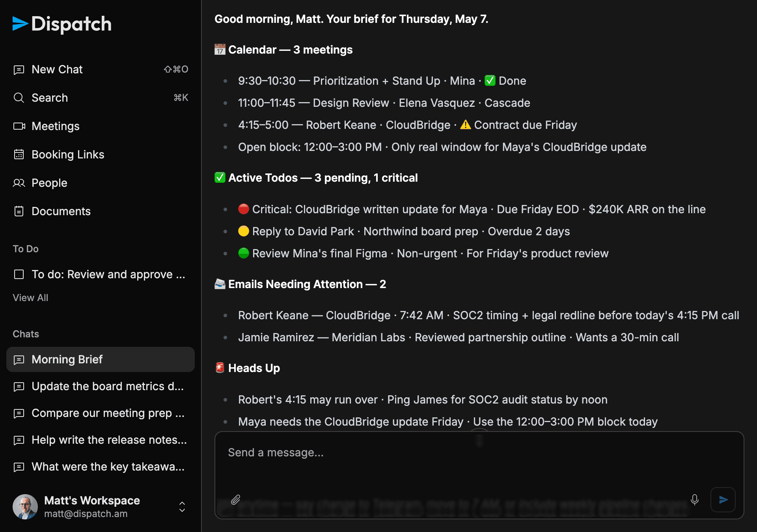Viewport: 757px width, 532px height.
Task: Click the 'Open block: 12:00–3:00 PM' line
Action: pos(442,147)
